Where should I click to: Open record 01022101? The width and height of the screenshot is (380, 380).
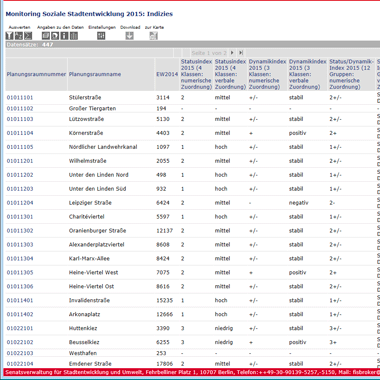click(20, 328)
